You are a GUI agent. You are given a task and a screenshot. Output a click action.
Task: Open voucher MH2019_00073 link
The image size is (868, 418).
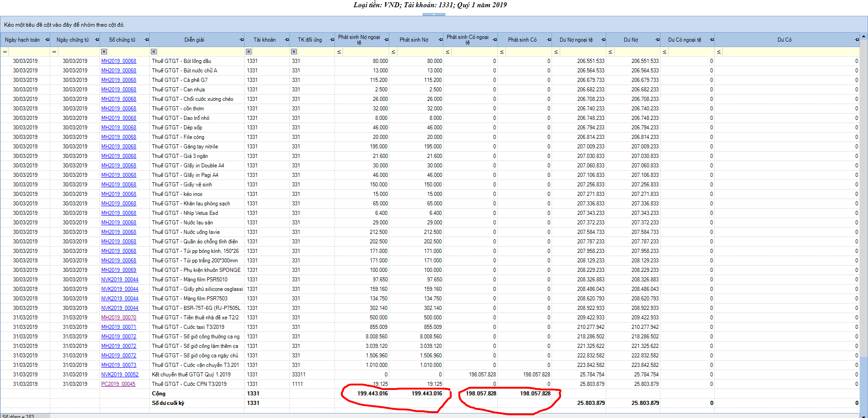tap(118, 365)
